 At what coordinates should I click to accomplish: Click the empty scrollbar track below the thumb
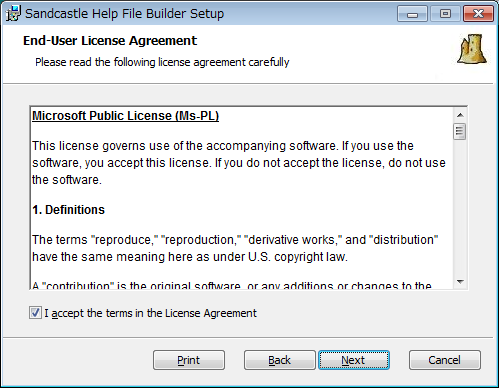(x=460, y=207)
